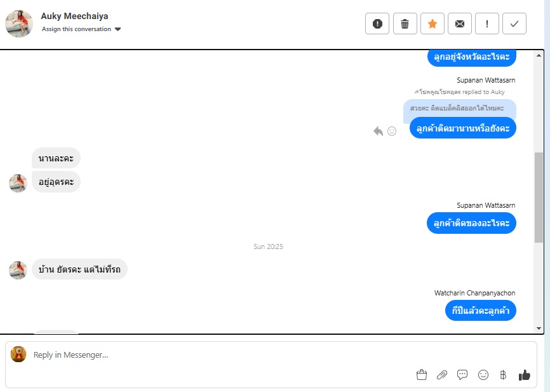
Task: Open the emoji picker in the reply box
Action: (483, 375)
